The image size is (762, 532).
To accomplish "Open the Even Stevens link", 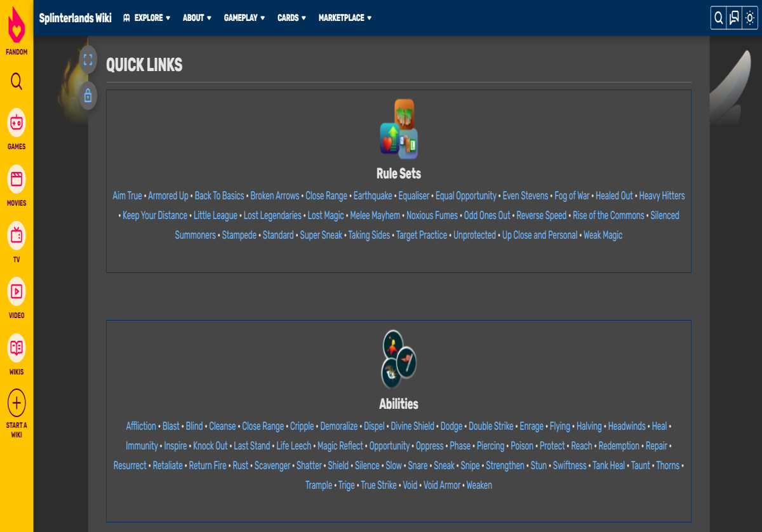I will (525, 196).
